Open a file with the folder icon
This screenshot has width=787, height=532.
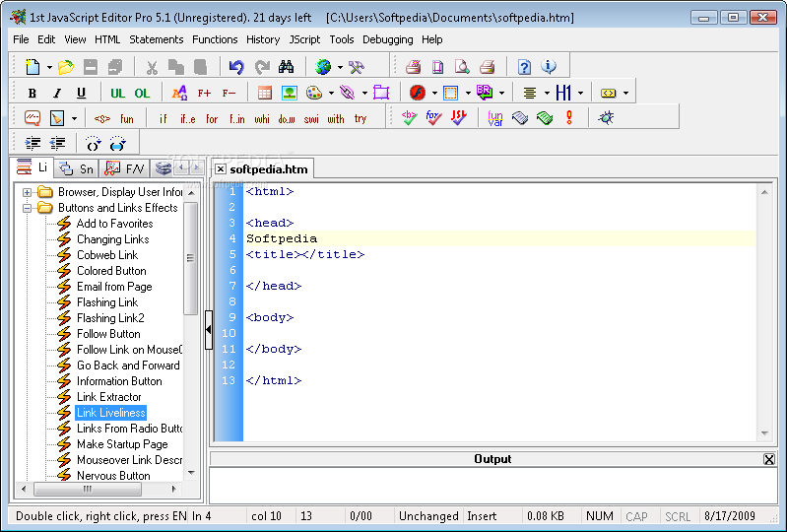coord(66,67)
